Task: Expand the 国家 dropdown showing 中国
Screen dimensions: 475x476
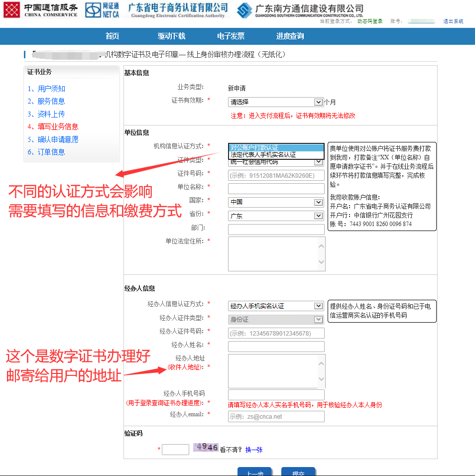Action: point(276,203)
